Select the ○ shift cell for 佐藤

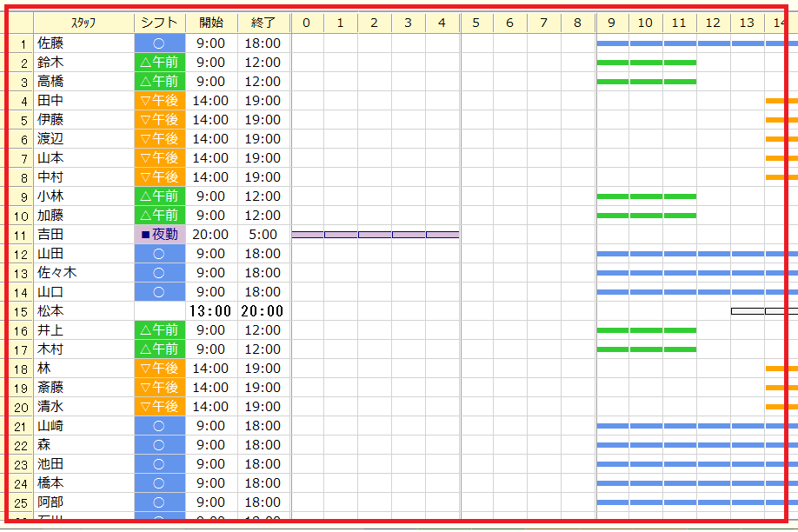(160, 43)
